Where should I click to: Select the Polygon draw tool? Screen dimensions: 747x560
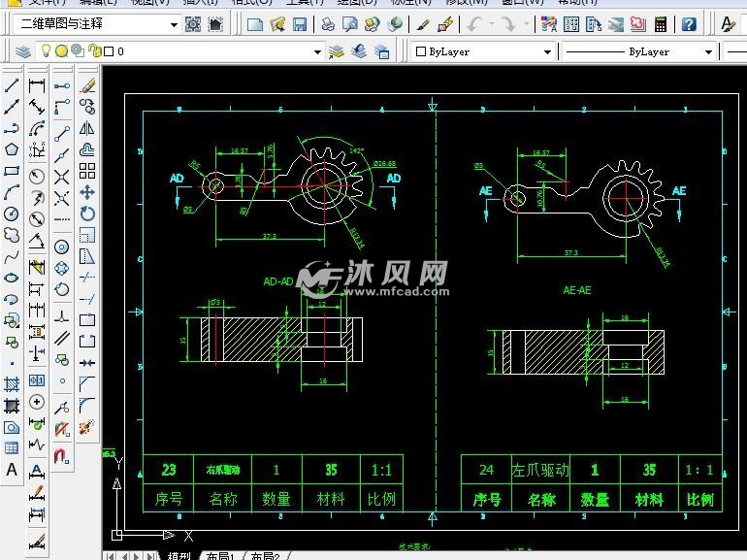tap(12, 149)
